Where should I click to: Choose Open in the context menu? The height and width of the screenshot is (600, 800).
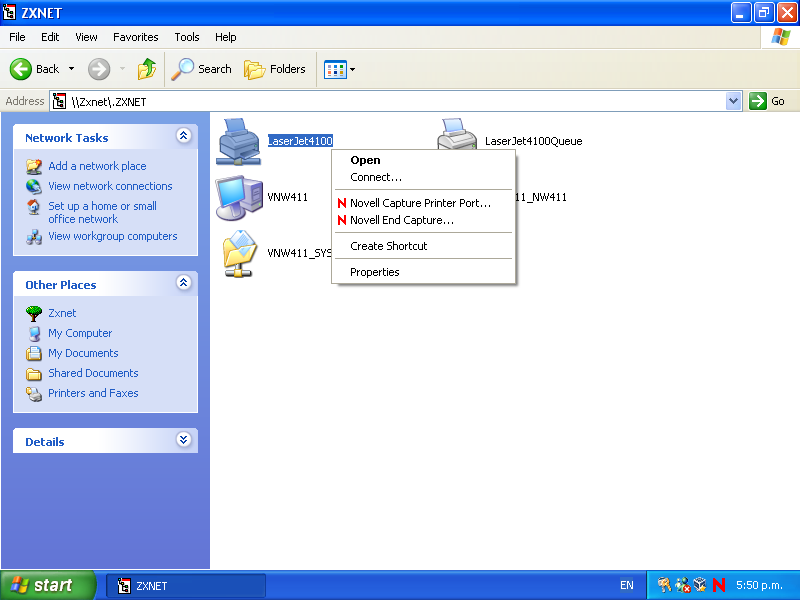(x=423, y=160)
